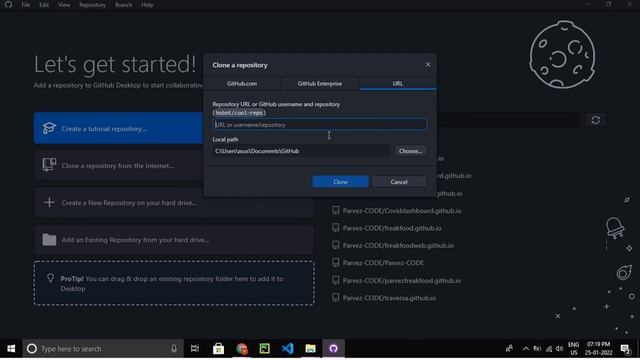Click repo icon beside Coviddashboard.github.io
This screenshot has height=360, width=640.
tap(336, 210)
